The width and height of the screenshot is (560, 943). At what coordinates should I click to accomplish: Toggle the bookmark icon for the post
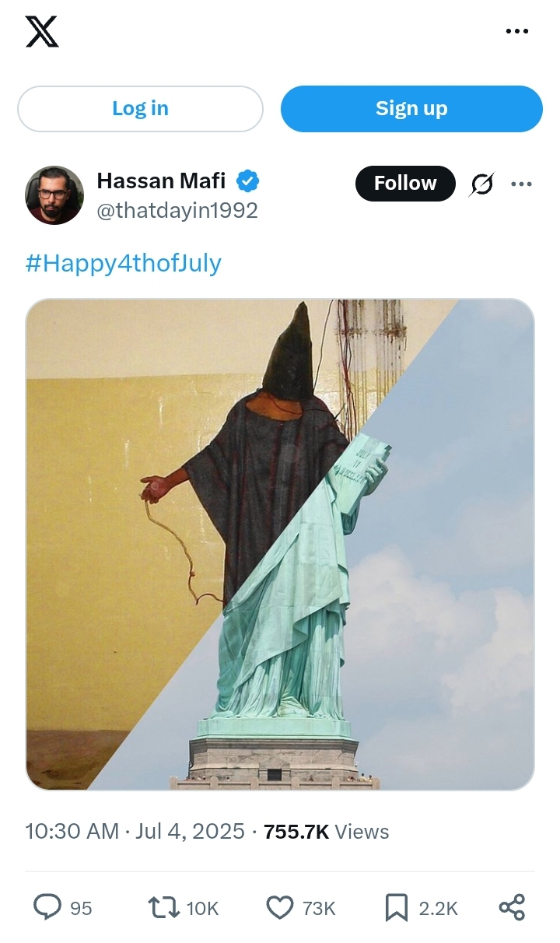coord(397,907)
